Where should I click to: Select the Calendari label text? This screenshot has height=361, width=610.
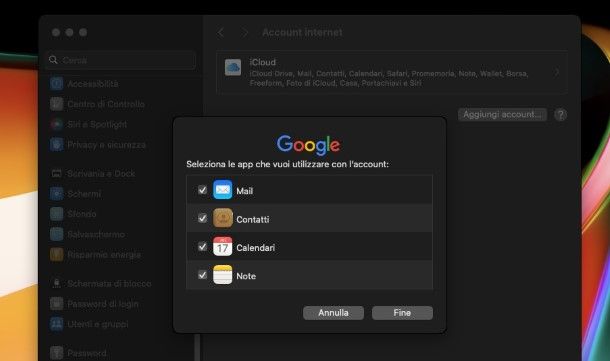(256, 248)
